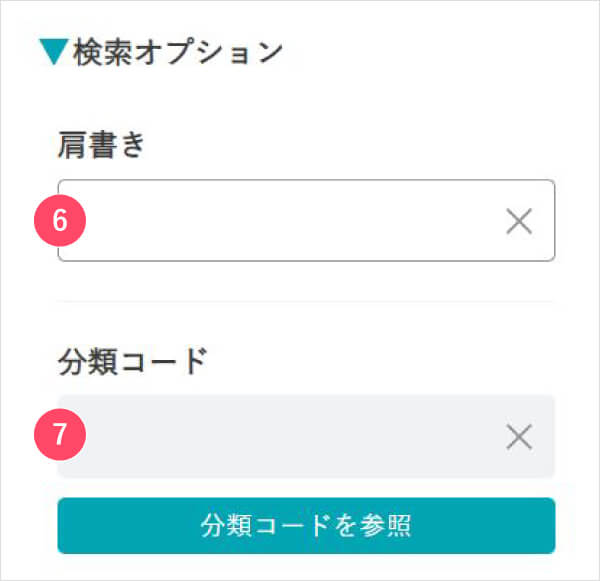Viewport: 600px width, 581px height.
Task: Click the divider line between 肩書き and 分類コード
Action: (x=306, y=302)
